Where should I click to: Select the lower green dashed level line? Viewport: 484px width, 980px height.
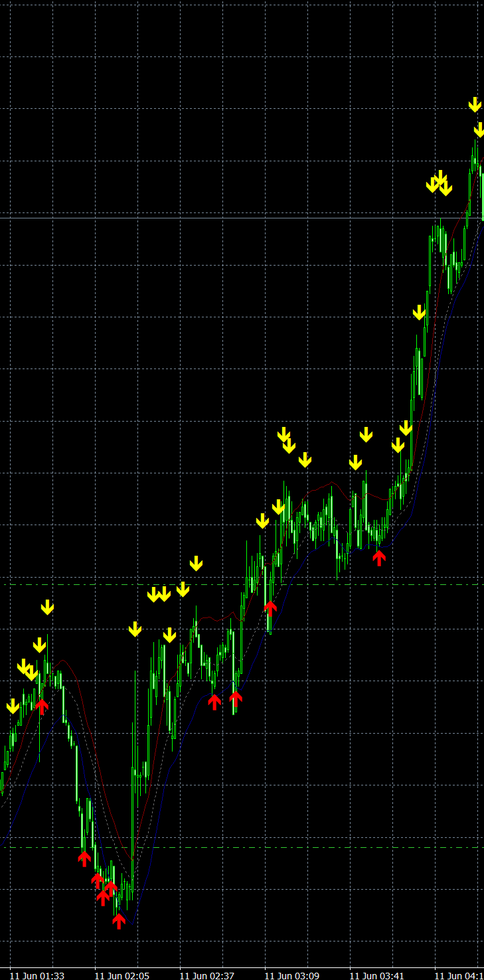coord(242,847)
